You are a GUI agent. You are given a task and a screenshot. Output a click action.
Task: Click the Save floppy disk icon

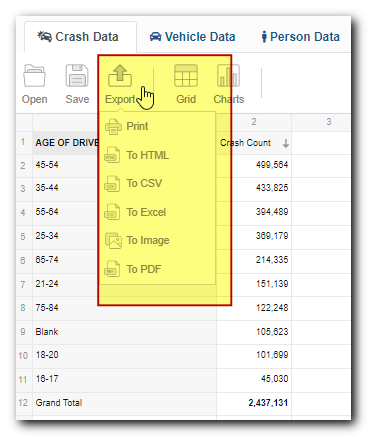click(x=77, y=76)
